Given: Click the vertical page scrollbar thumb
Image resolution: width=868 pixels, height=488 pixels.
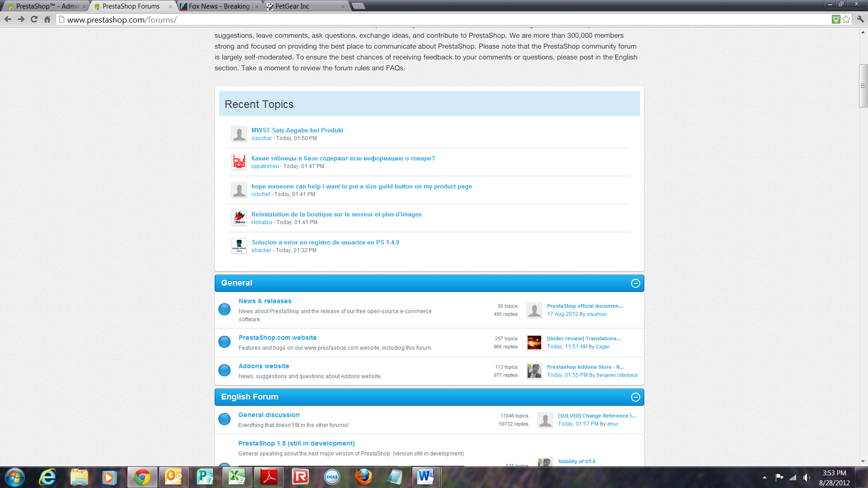Looking at the screenshot, I should click(863, 86).
